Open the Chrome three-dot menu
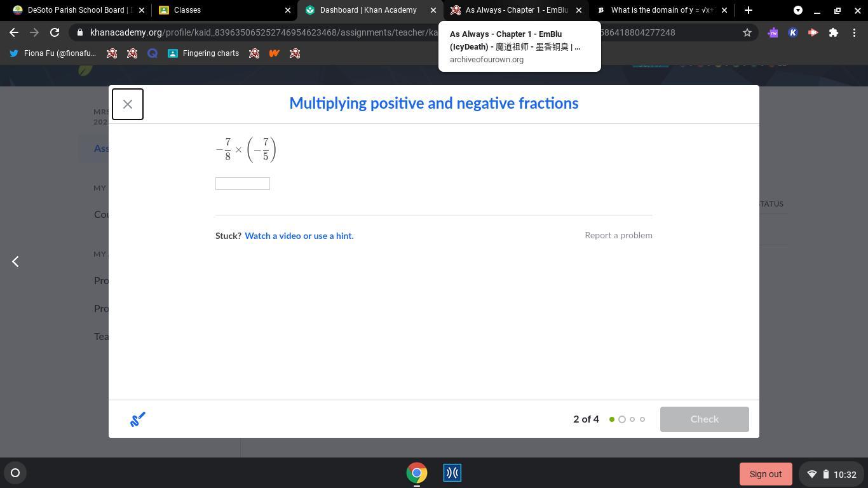This screenshot has height=488, width=868. tap(854, 32)
